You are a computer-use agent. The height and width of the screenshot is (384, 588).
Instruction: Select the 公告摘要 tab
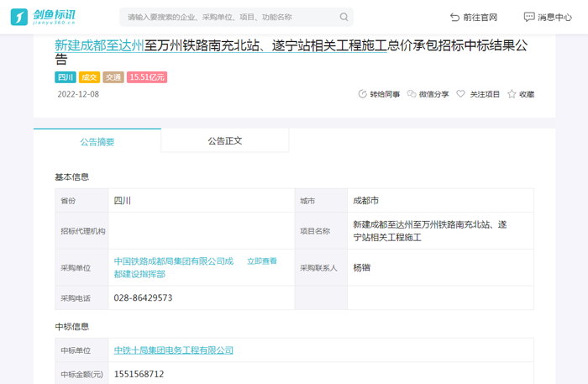pyautogui.click(x=97, y=142)
